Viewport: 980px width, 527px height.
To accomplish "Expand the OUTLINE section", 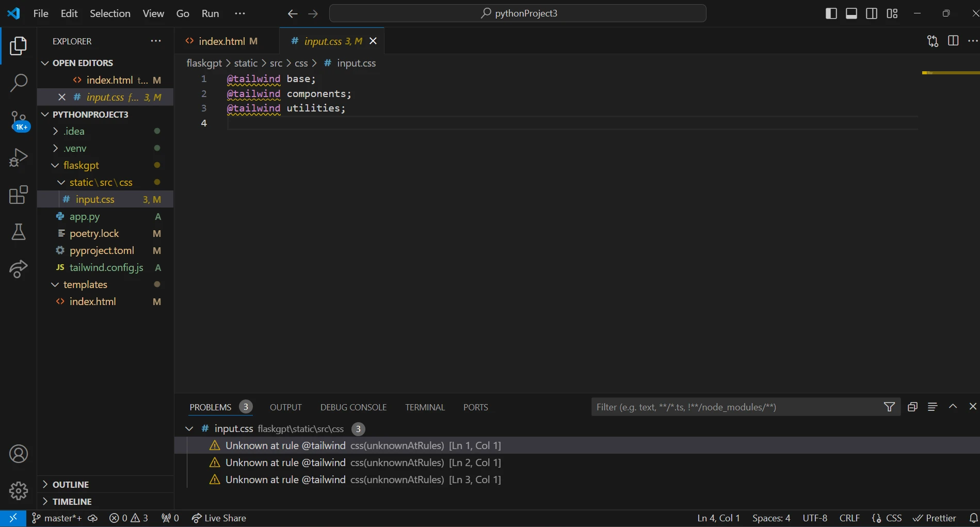I will [x=70, y=485].
